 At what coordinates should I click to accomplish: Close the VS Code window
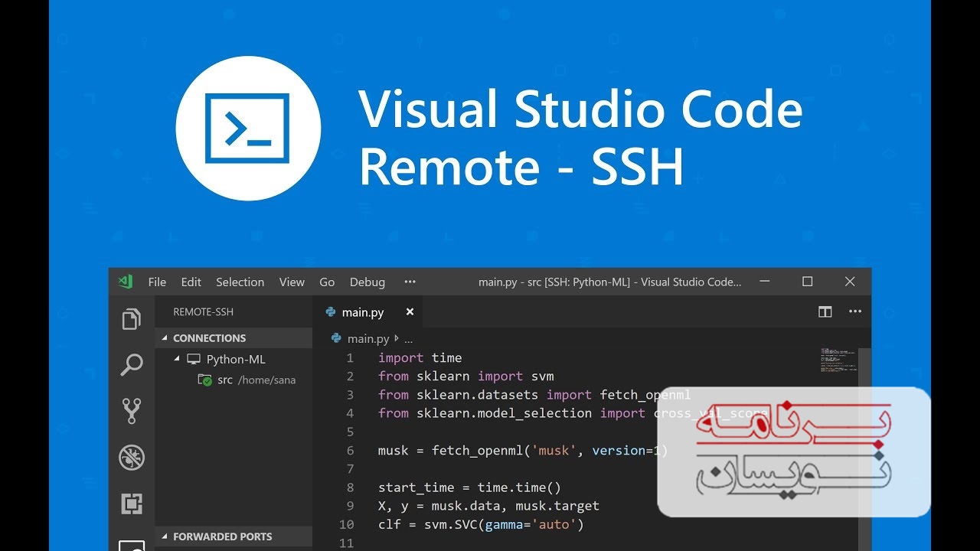click(x=850, y=282)
